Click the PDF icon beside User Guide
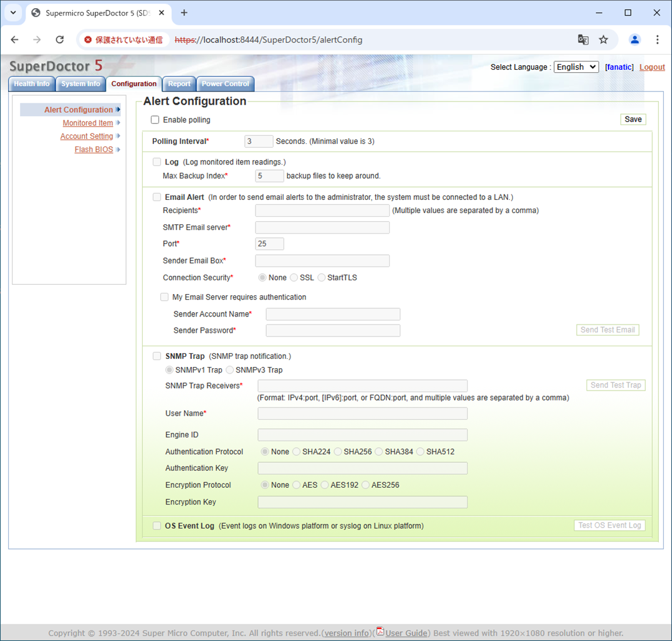 (380, 631)
